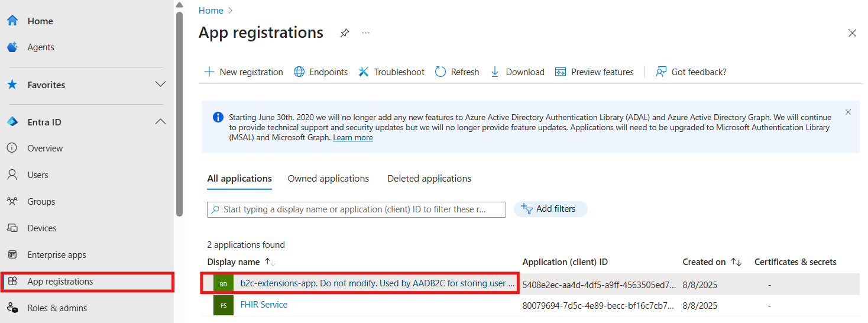
Task: Click the Devices icon in sidebar
Action: pyautogui.click(x=12, y=228)
